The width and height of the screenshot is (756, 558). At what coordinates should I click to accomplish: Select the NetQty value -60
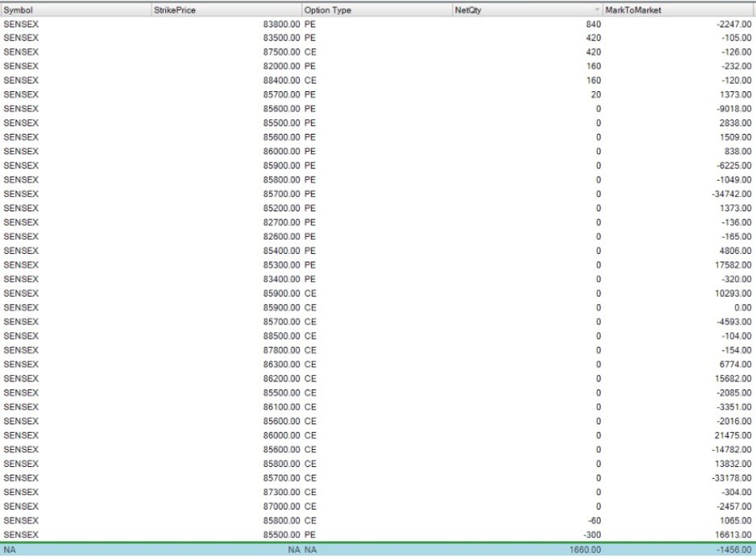pyautogui.click(x=595, y=521)
